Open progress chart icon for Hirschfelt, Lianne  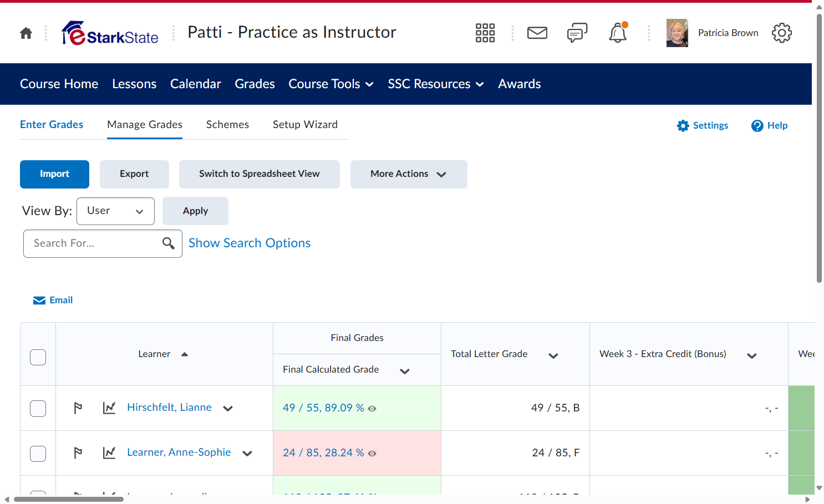pyautogui.click(x=109, y=408)
